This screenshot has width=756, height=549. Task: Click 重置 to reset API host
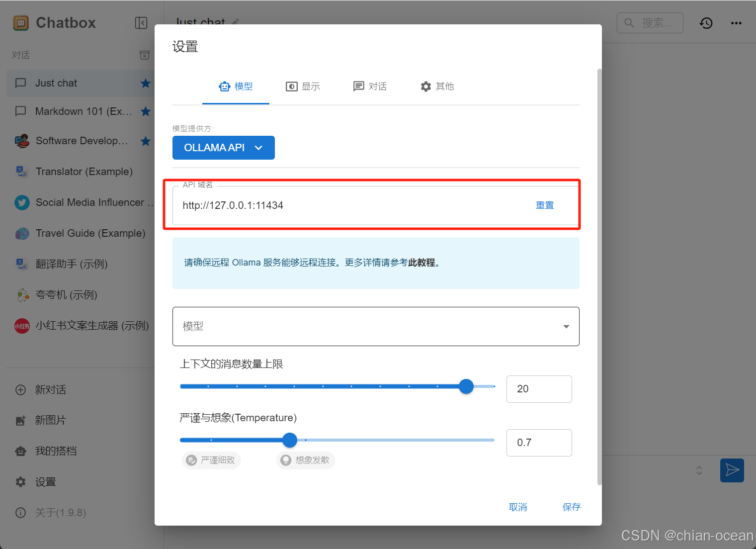[545, 205]
